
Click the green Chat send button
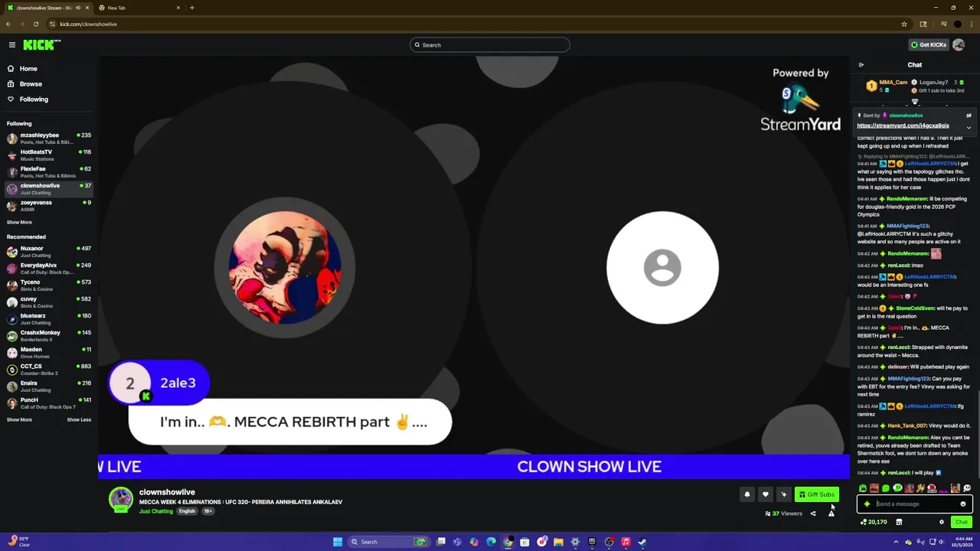(x=962, y=522)
